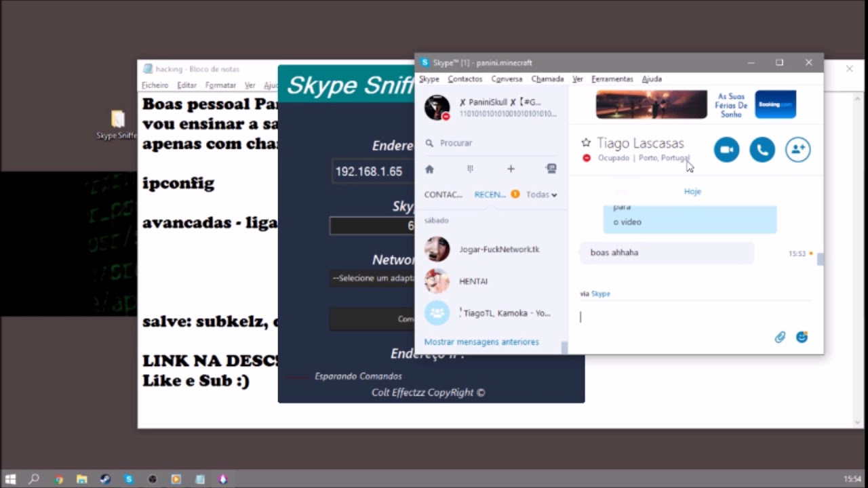Screen dimensions: 868x488
Task: Open the Chamada menu
Action: pyautogui.click(x=547, y=79)
